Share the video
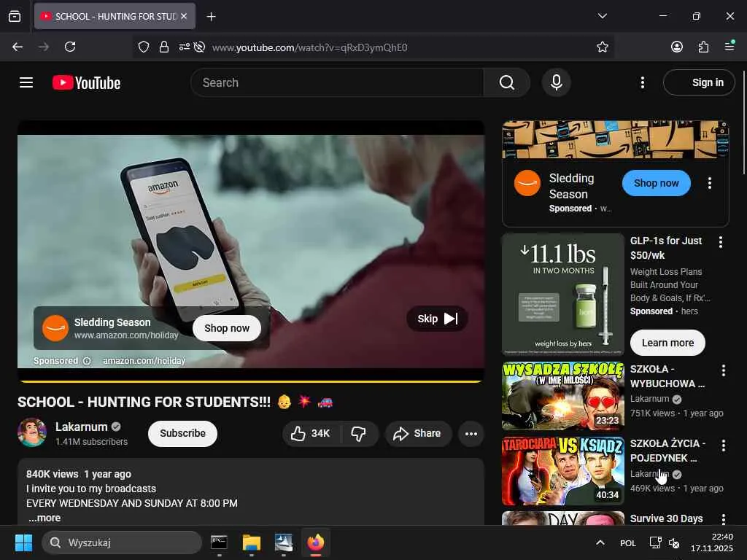Image resolution: width=747 pixels, height=560 pixels. 418,433
